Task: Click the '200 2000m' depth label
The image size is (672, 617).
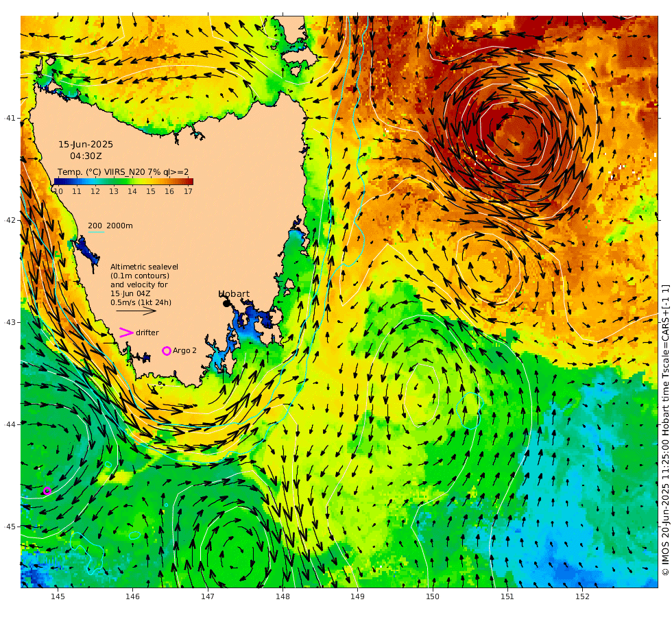Action: pos(110,226)
